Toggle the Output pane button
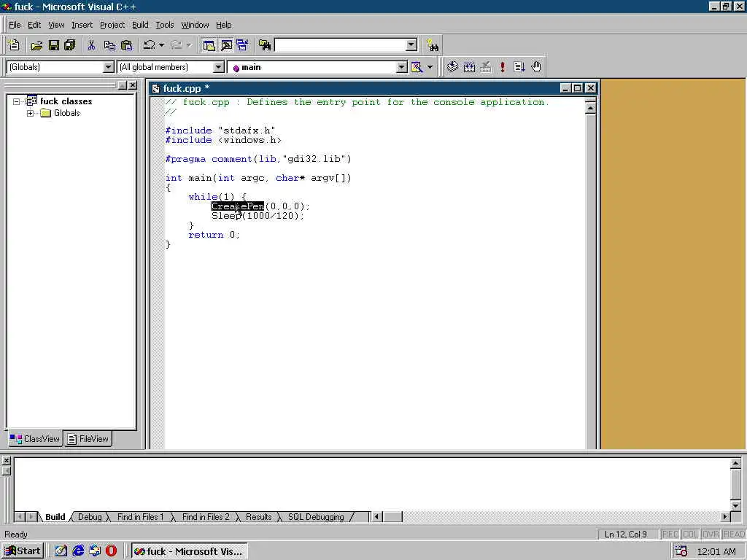This screenshot has width=747, height=560. click(x=226, y=45)
